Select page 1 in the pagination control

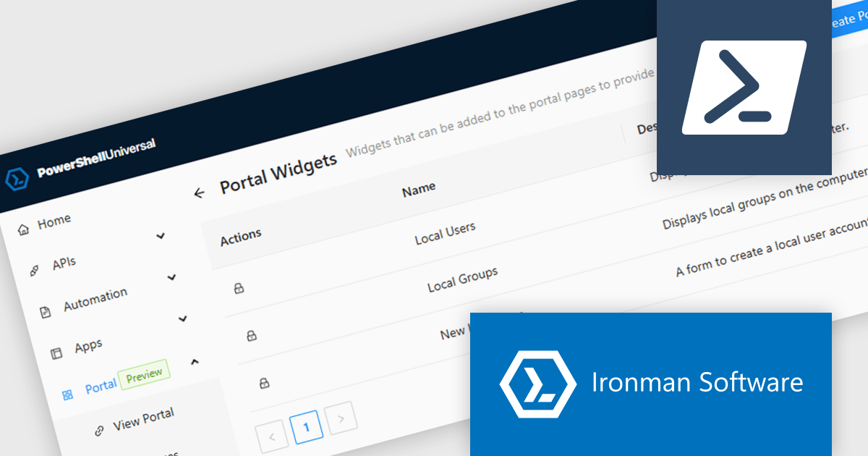point(307,426)
